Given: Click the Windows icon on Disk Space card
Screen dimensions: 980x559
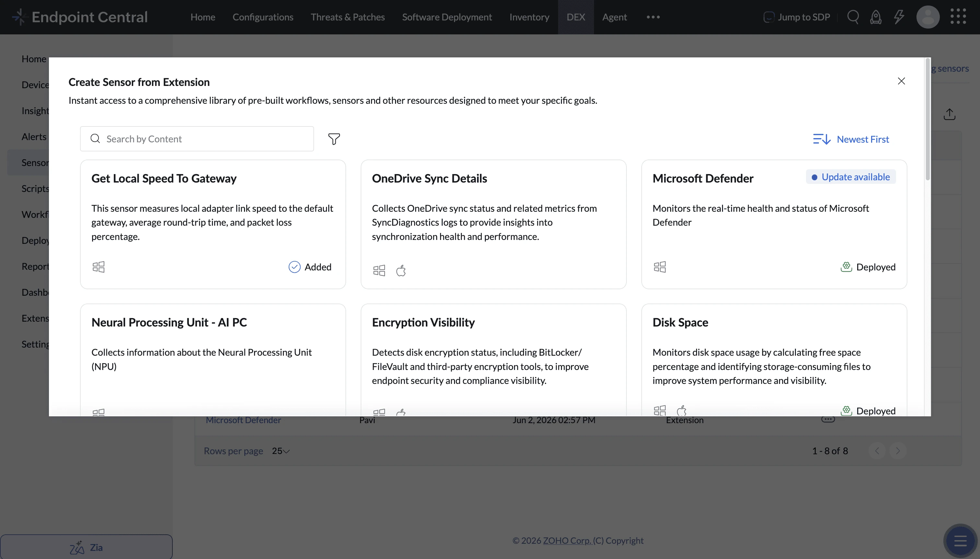Looking at the screenshot, I should click(660, 410).
